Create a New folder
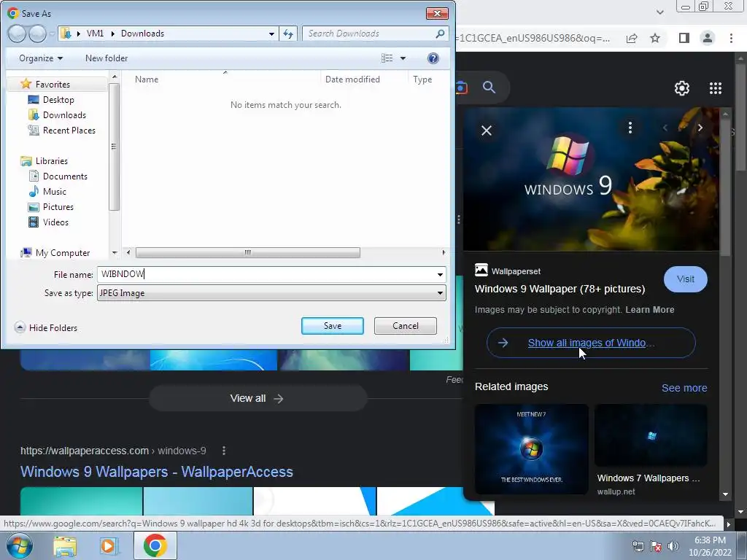This screenshot has height=560, width=747. pyautogui.click(x=107, y=58)
